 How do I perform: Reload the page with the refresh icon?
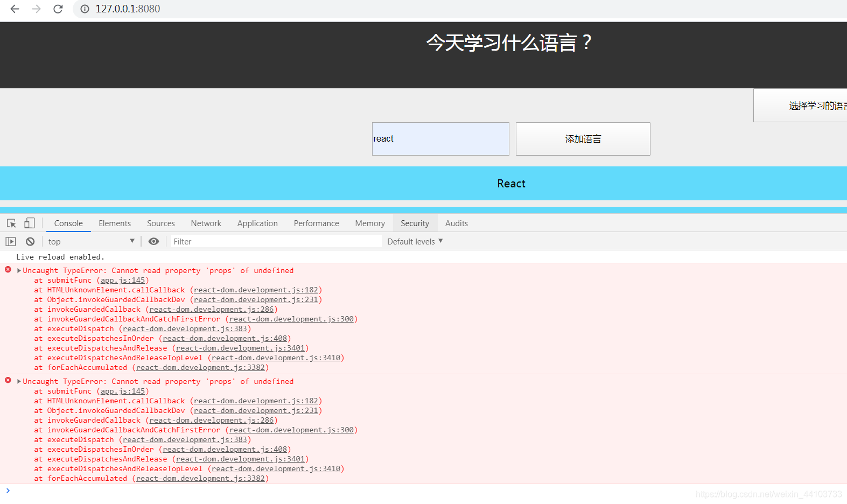58,9
